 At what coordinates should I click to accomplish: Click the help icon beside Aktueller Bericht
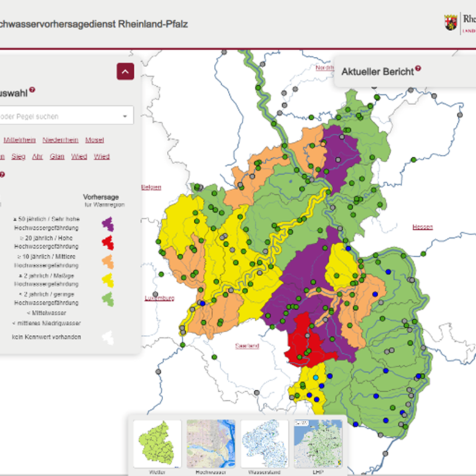pyautogui.click(x=418, y=70)
